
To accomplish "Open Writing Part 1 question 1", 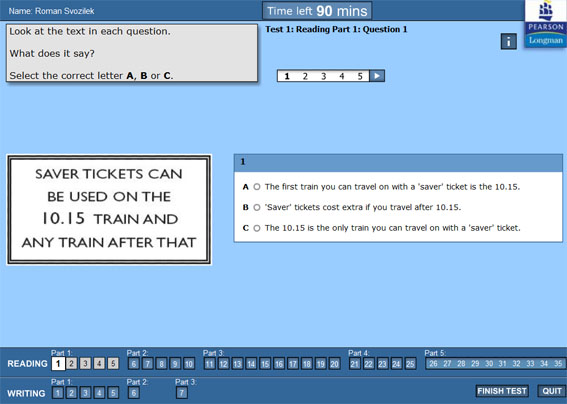I will coord(58,393).
